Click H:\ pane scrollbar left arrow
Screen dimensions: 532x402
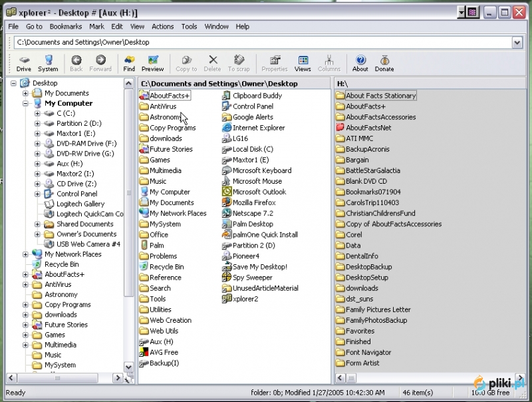click(x=340, y=378)
